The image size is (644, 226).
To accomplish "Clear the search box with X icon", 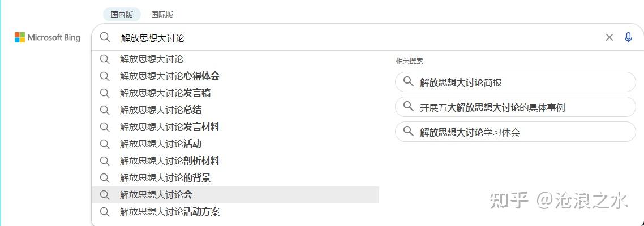I will pos(609,37).
